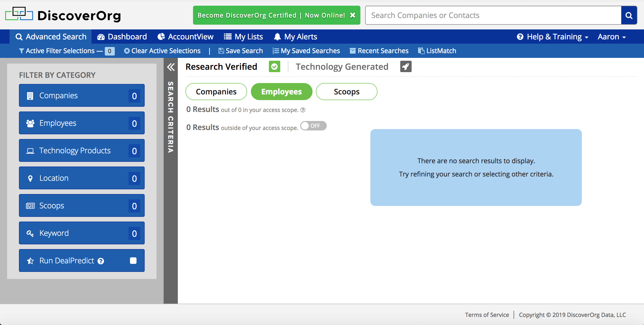Screen dimensions: 644x325
Task: Collapse the Search Criteria panel with double chevron
Action: point(171,67)
